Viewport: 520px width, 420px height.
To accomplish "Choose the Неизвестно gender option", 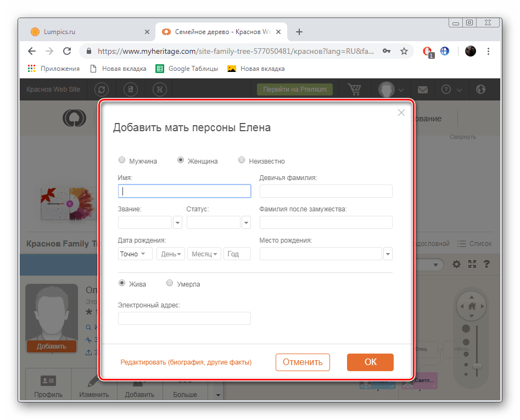I will point(242,160).
